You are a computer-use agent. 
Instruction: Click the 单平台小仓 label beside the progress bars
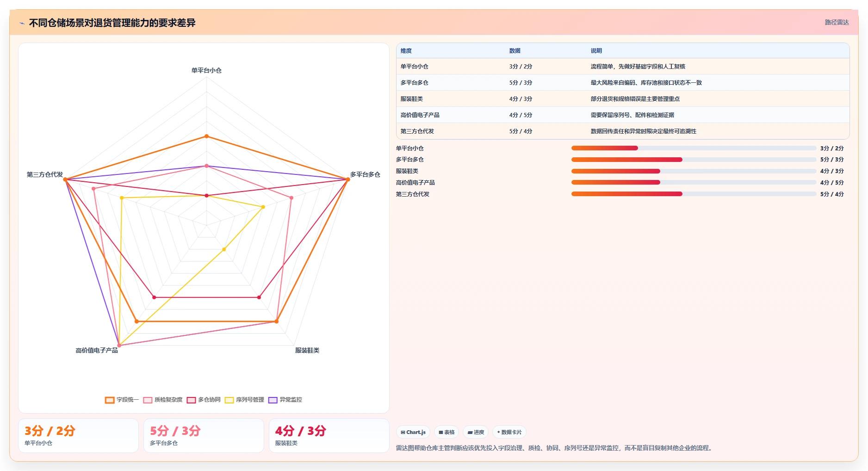coord(410,149)
